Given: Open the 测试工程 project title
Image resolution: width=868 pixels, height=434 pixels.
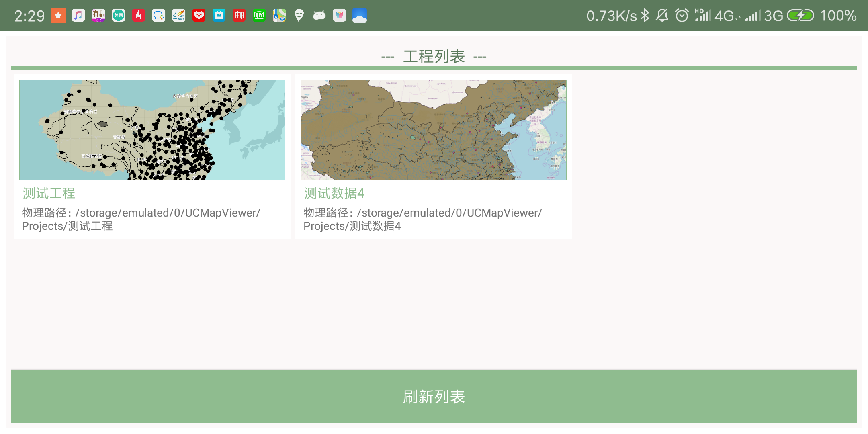Looking at the screenshot, I should pos(49,193).
